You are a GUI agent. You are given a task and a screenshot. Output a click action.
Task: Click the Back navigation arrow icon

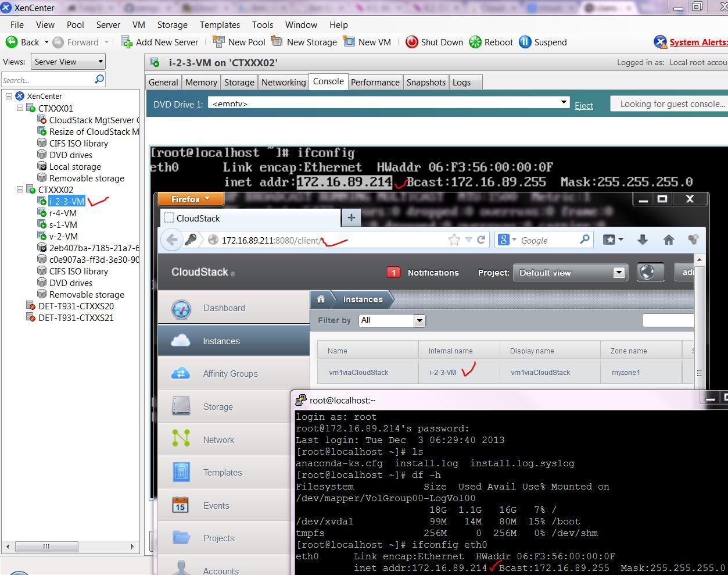point(12,42)
